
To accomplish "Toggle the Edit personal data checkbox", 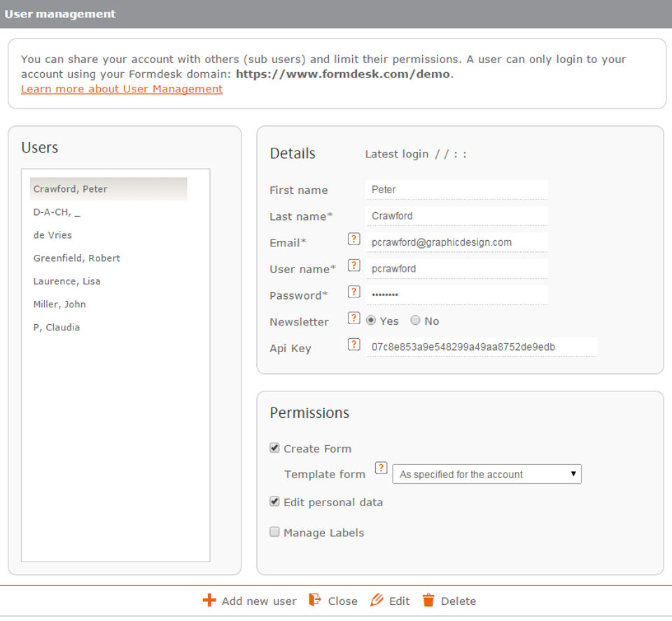I will click(x=274, y=502).
